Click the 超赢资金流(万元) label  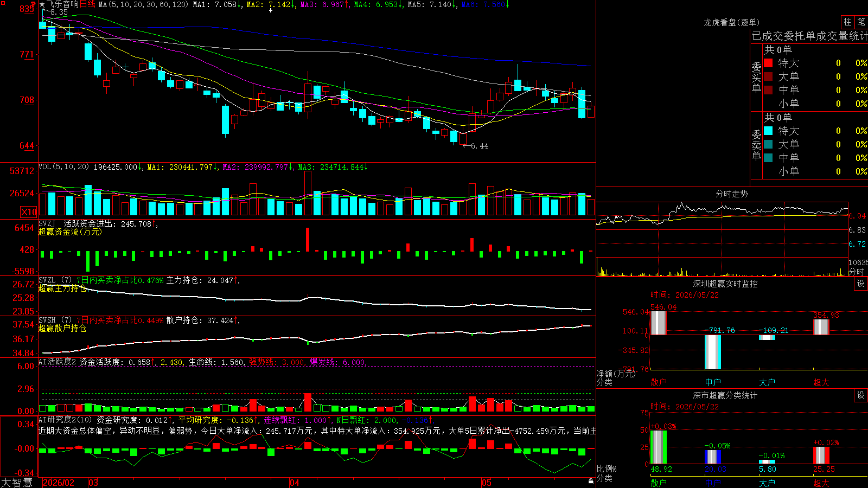pos(70,232)
